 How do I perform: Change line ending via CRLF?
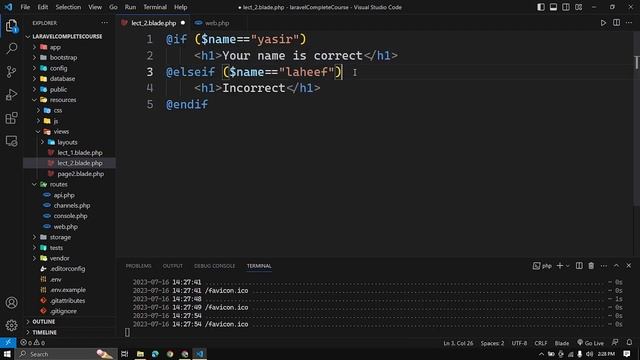tap(541, 343)
